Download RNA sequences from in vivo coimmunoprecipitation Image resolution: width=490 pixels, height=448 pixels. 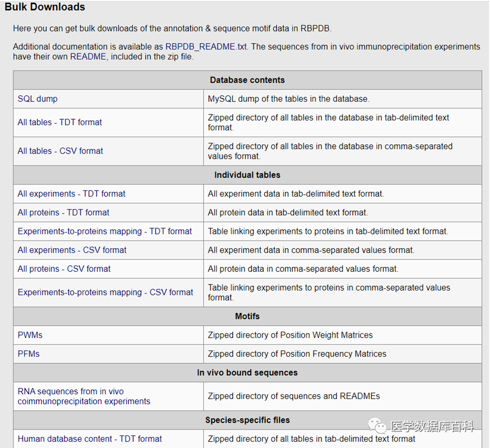84,396
